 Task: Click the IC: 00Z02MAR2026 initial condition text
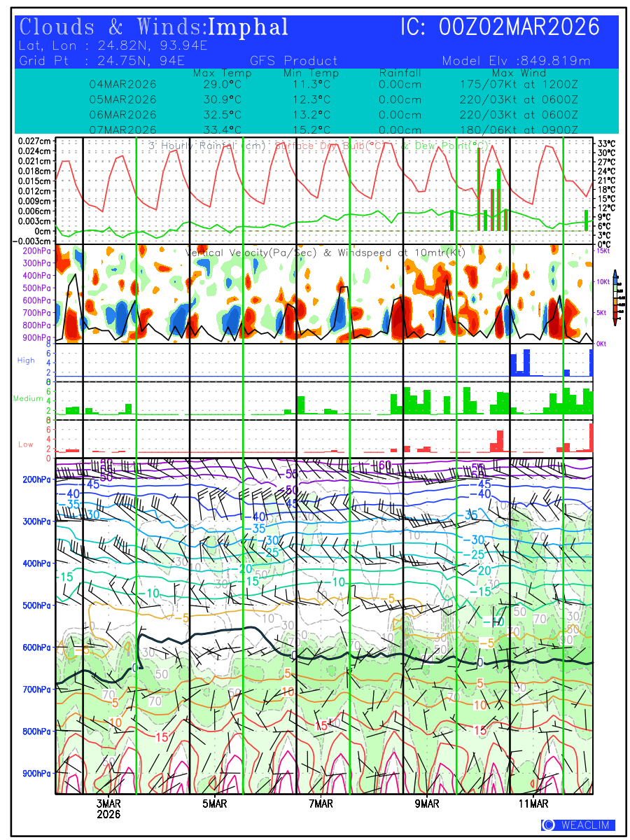(500, 27)
